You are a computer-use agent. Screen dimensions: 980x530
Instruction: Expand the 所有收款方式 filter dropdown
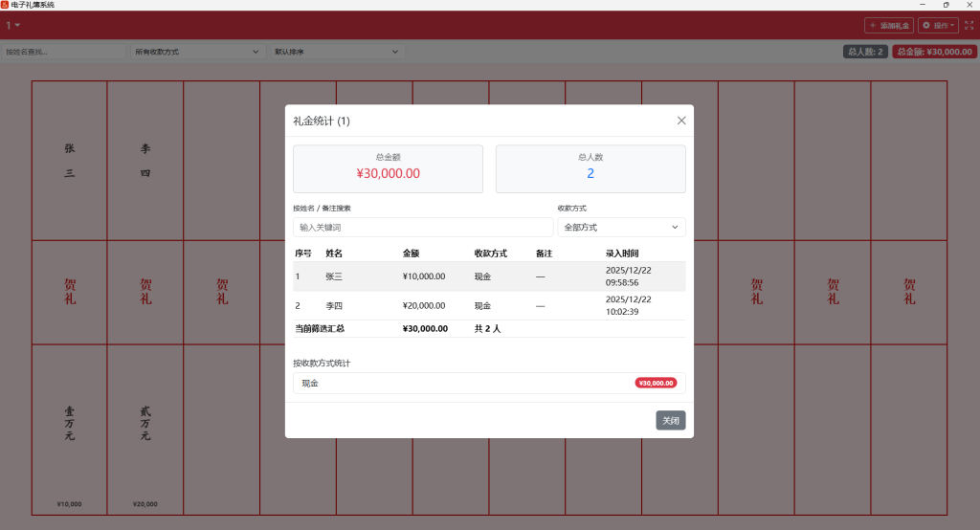[196, 52]
